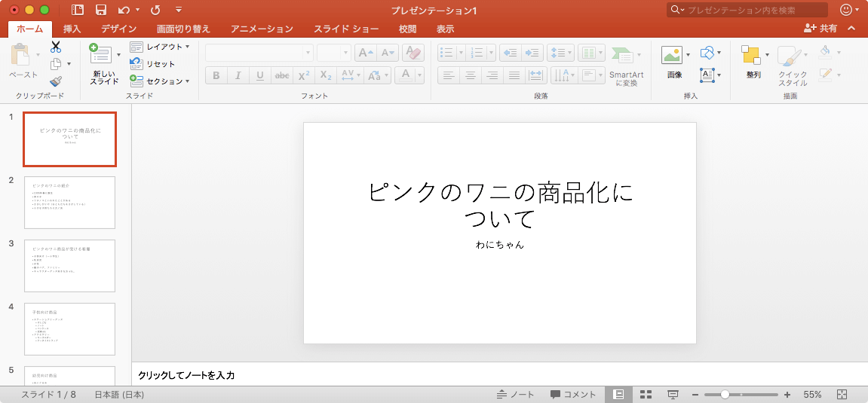Open the レイアウト dropdown
Image resolution: width=868 pixels, height=403 pixels.
160,47
